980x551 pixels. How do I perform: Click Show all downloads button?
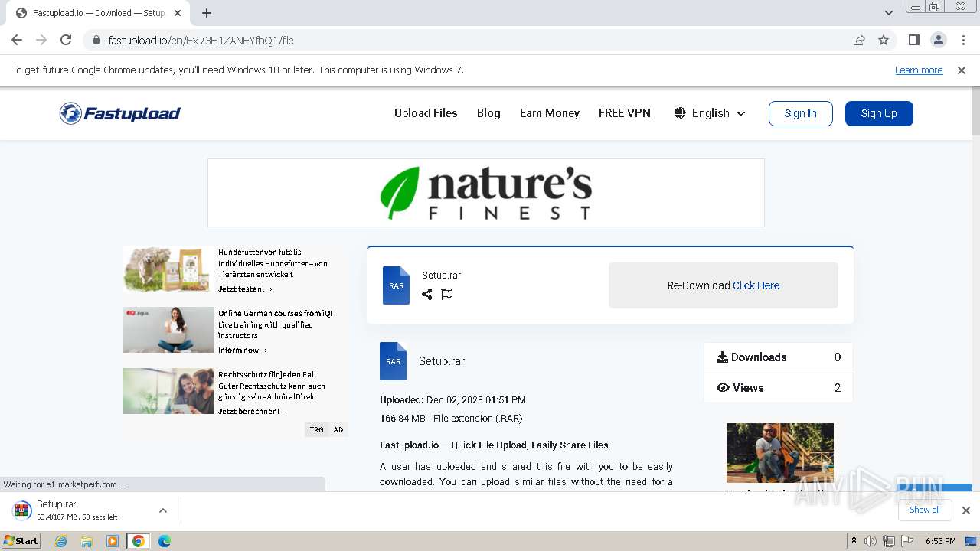click(925, 510)
